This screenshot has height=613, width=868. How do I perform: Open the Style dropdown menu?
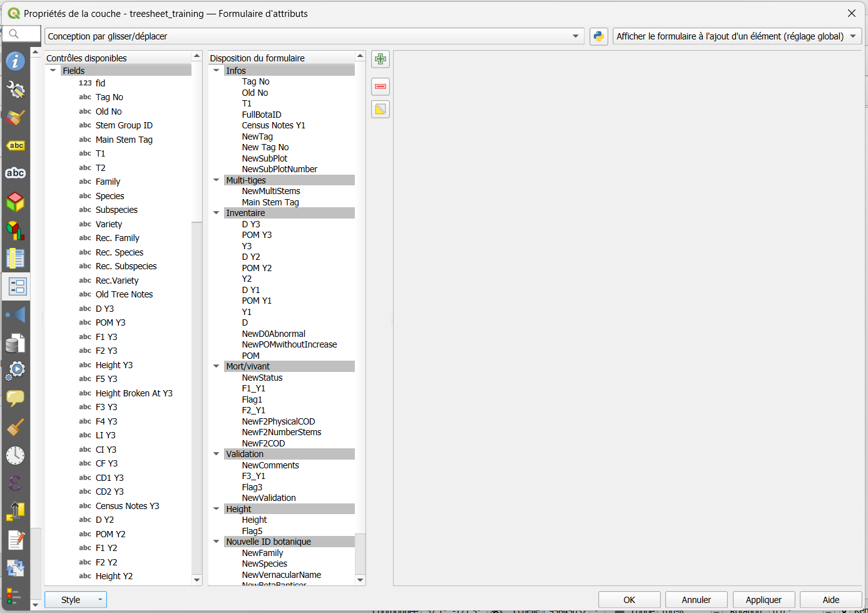click(x=76, y=600)
